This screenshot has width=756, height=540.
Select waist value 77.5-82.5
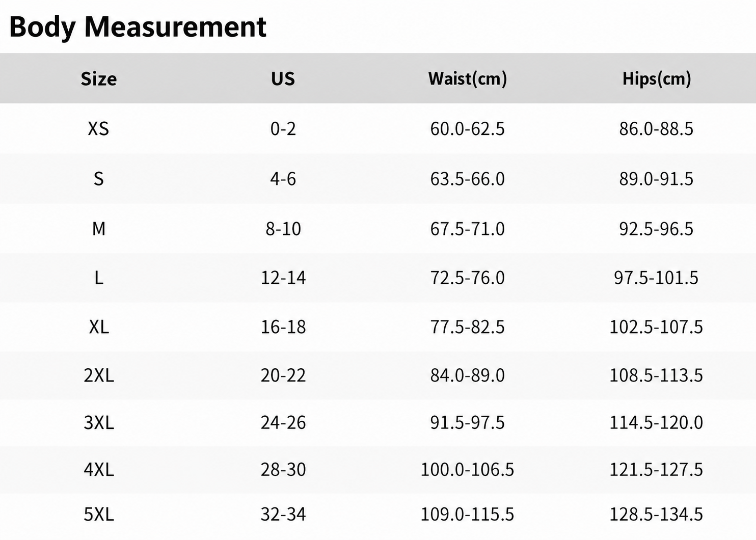(x=467, y=327)
